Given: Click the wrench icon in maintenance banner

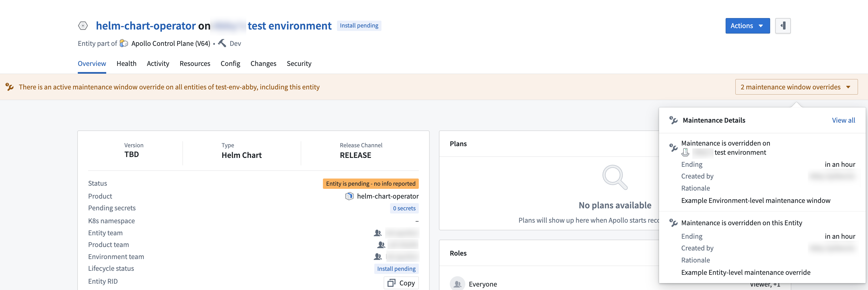Looking at the screenshot, I should [x=9, y=87].
